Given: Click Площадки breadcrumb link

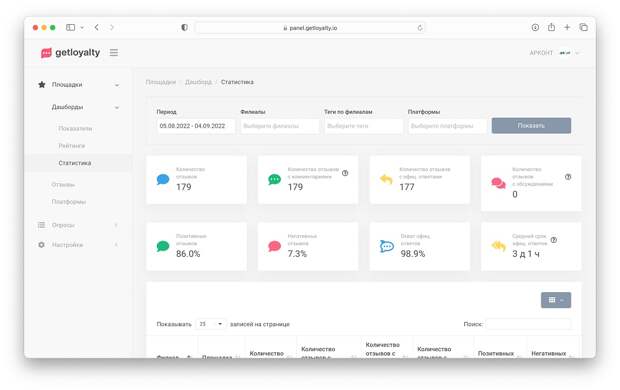Looking at the screenshot, I should pyautogui.click(x=161, y=82).
